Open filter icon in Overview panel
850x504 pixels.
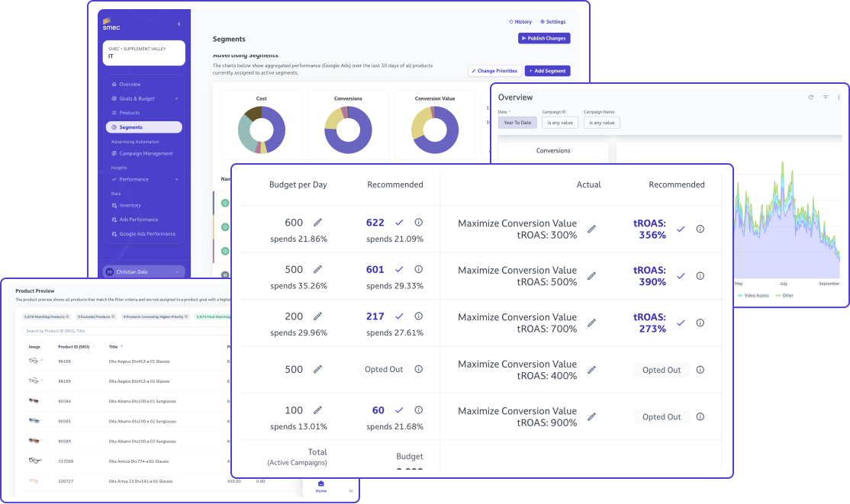(x=825, y=98)
